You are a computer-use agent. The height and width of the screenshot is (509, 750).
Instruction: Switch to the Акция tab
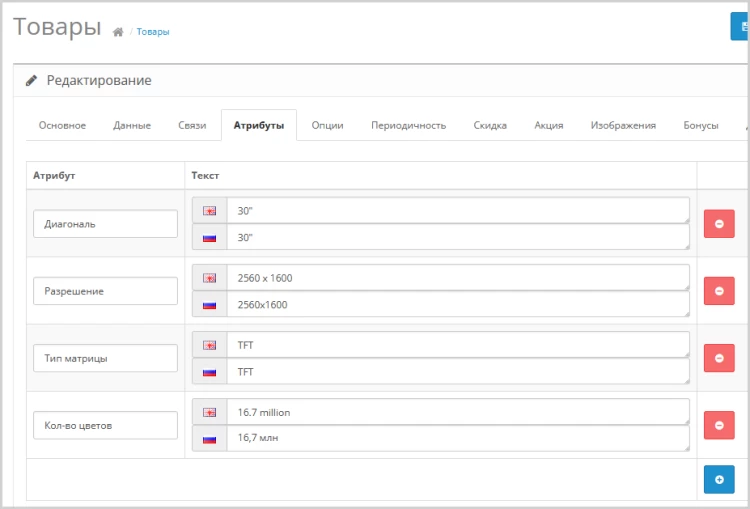[549, 125]
